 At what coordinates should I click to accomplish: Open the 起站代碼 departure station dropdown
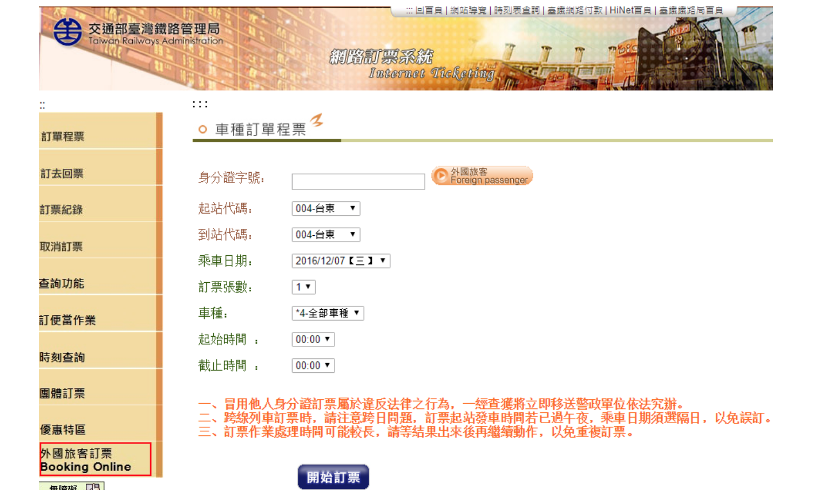(x=325, y=209)
